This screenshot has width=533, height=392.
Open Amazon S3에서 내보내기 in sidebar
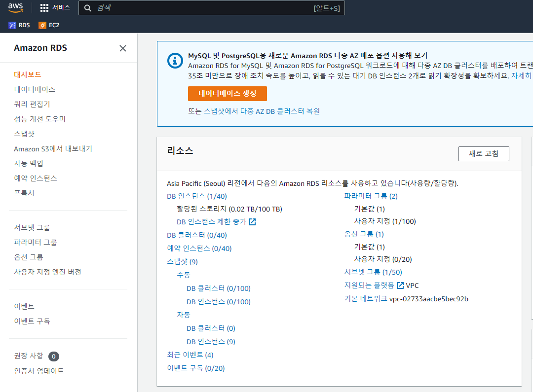(x=53, y=149)
